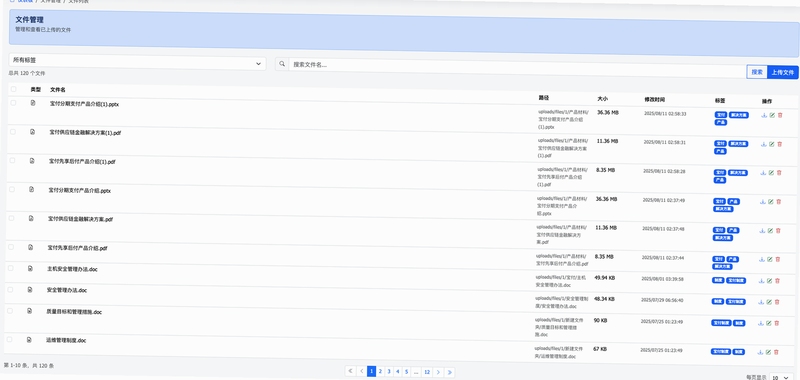This screenshot has width=800, height=380.
Task: Download 宝付先享后付产品介绍.pdf file
Action: [761, 259]
